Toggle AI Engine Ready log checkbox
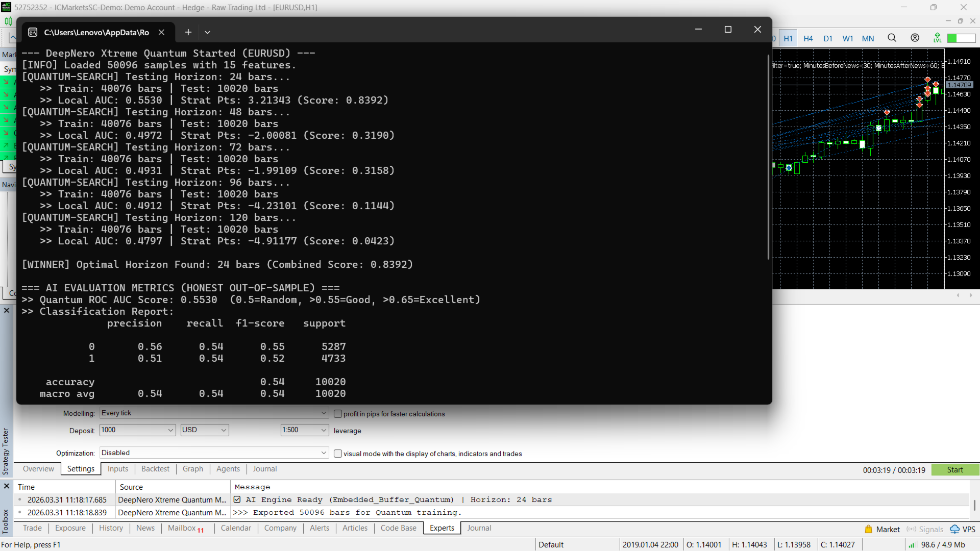Viewport: 980px width, 551px height. point(237,499)
